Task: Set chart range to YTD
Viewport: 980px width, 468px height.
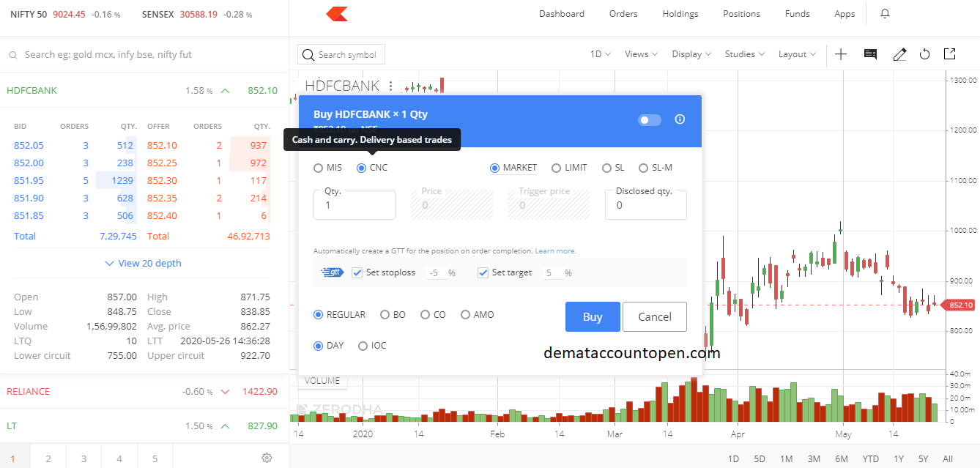Action: pos(871,459)
